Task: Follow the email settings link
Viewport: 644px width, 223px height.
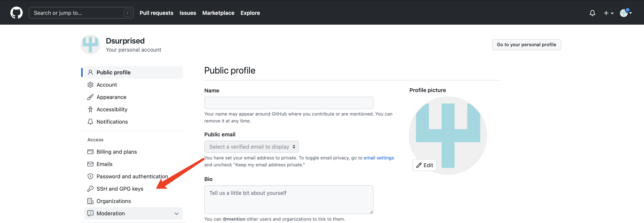Action: 379,158
